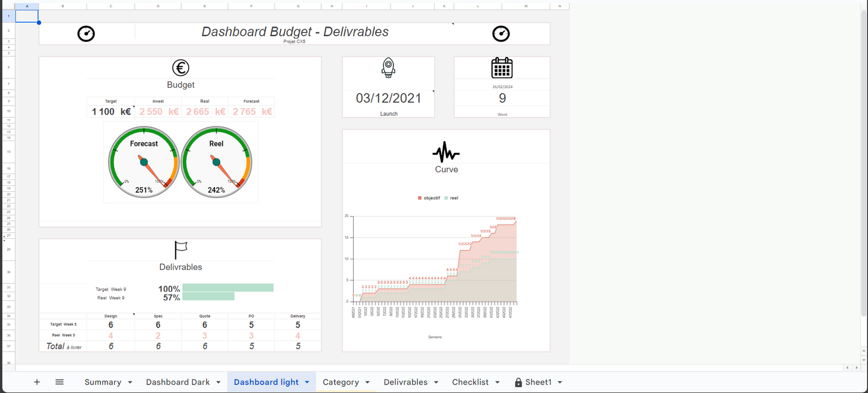Click the right speedometer icon in title
Viewport: 868px width, 393px height.
(501, 34)
